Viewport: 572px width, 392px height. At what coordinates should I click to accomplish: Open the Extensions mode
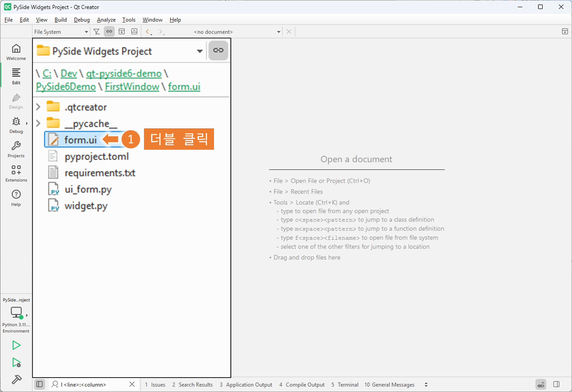(16, 174)
